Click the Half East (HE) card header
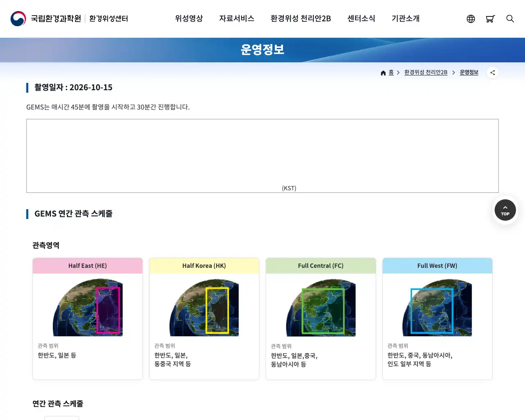The width and height of the screenshot is (525, 420). click(88, 266)
